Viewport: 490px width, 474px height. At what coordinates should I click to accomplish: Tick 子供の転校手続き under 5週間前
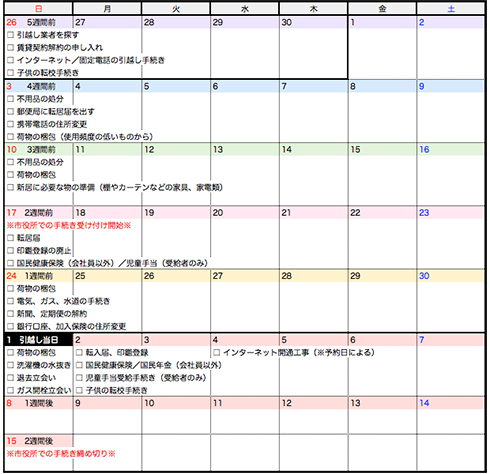point(11,73)
